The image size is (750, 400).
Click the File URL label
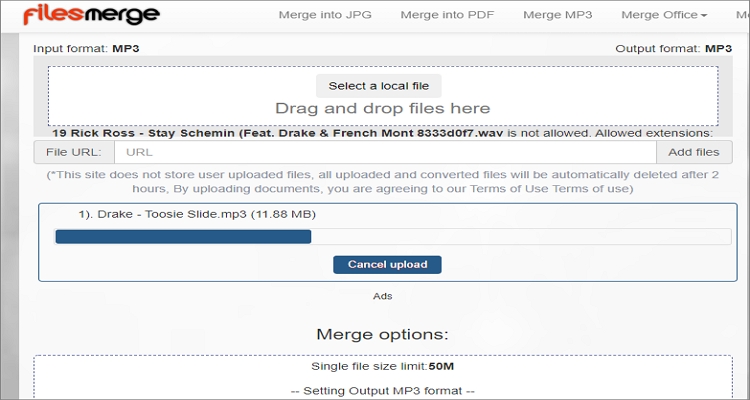tap(74, 152)
